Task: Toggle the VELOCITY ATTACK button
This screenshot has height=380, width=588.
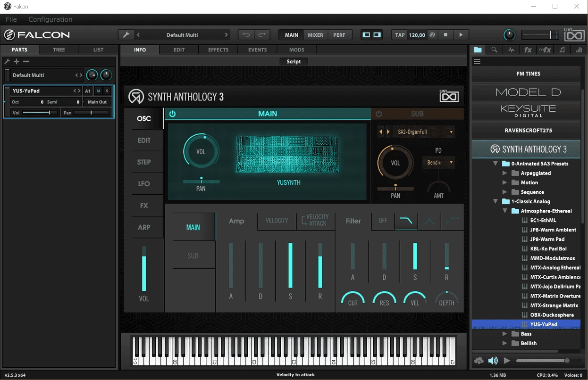Action: 316,221
